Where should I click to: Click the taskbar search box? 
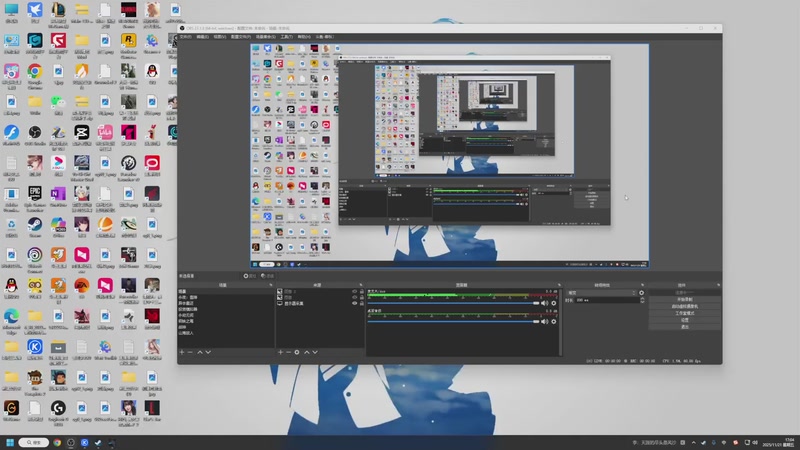(x=34, y=442)
